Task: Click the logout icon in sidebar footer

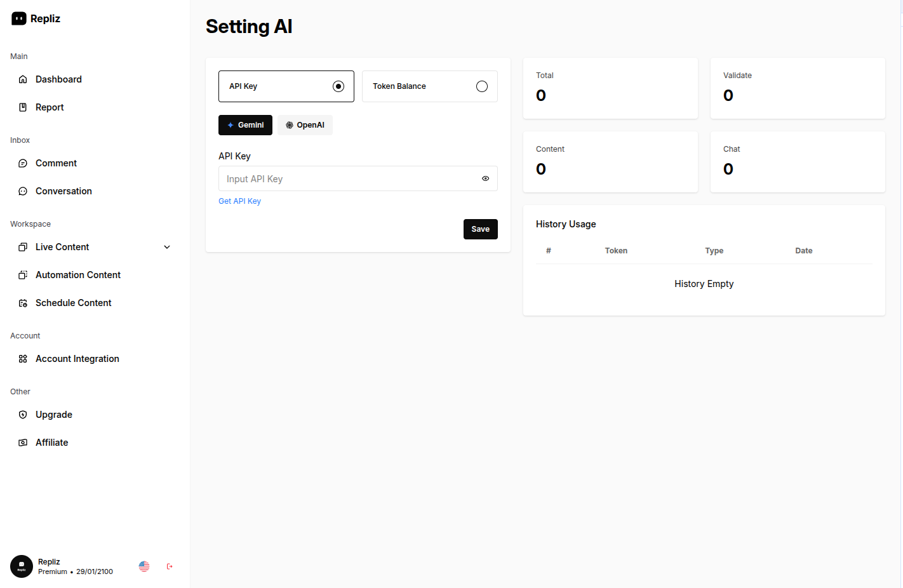Action: click(x=170, y=566)
